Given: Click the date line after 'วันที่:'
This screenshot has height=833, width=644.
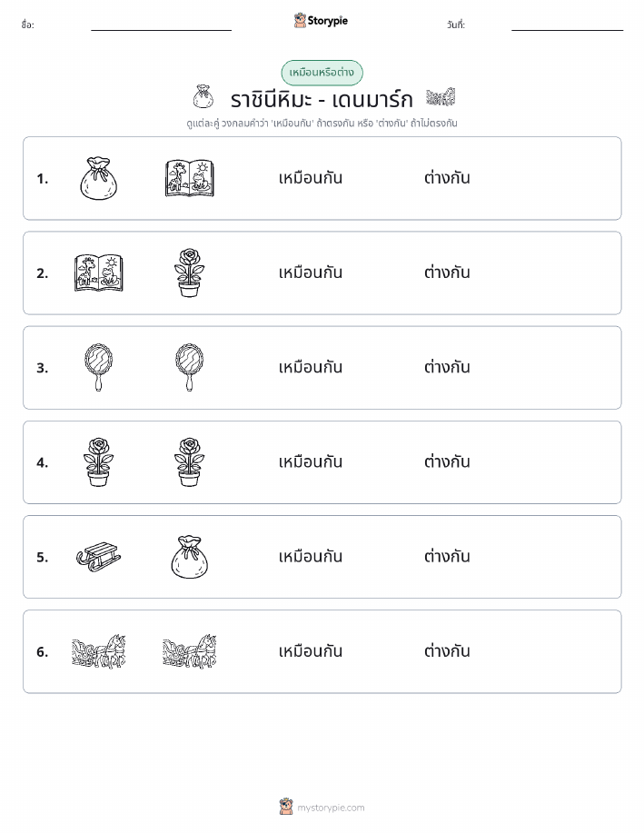Looking at the screenshot, I should 567,25.
